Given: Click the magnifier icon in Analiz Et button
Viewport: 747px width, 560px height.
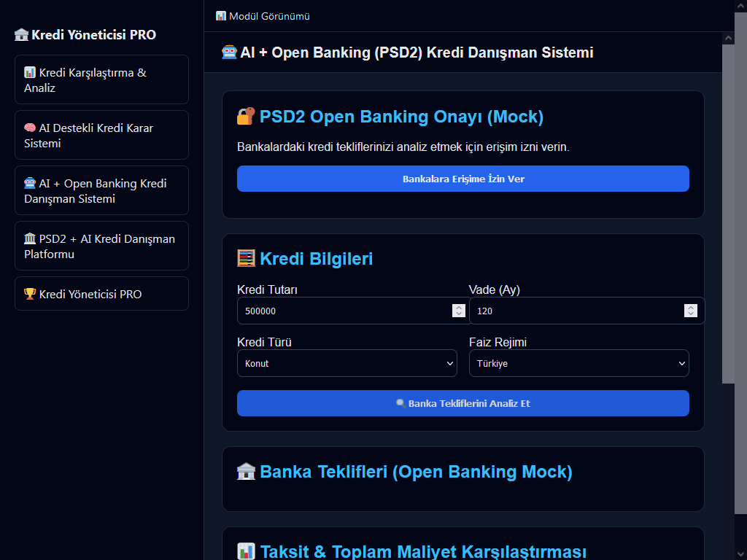Looking at the screenshot, I should coord(400,403).
